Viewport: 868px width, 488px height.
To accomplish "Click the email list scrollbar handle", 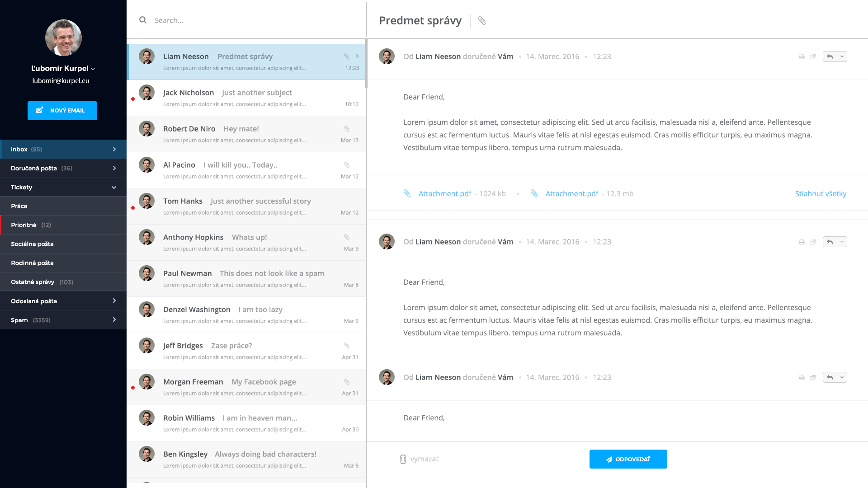I will point(366,63).
